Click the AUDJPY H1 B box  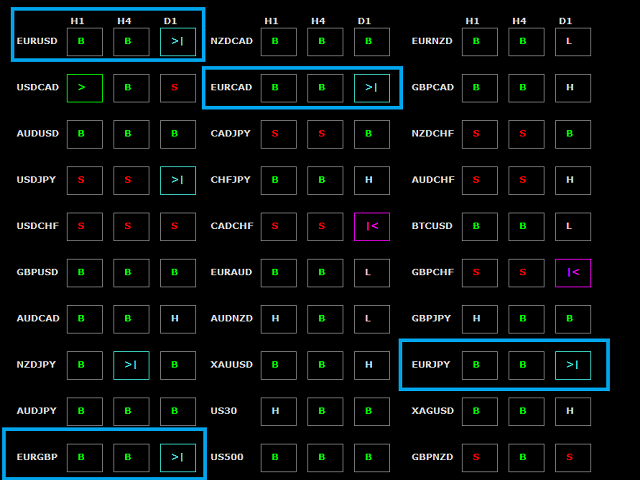tap(85, 411)
